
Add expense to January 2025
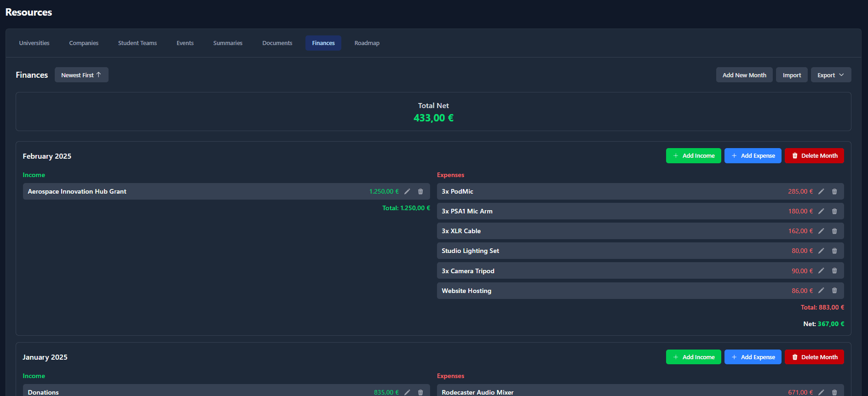[x=753, y=357]
